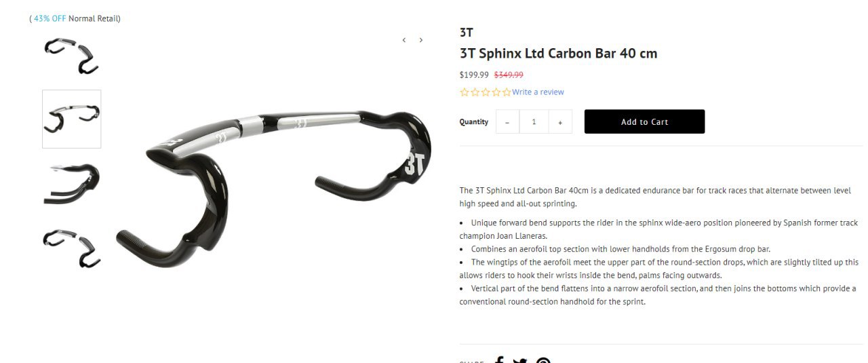868x363 pixels.
Task: Share product on Twitter icon
Action: point(520,360)
